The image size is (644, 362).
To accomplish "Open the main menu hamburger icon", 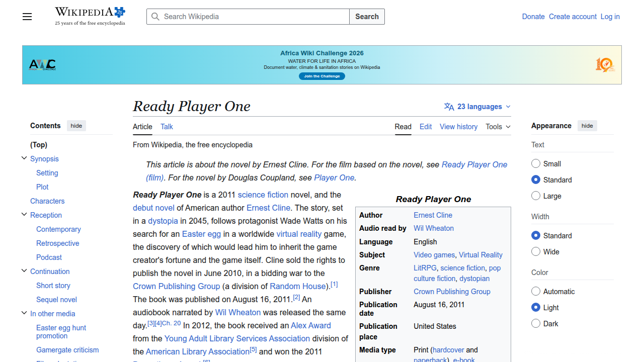I will pyautogui.click(x=27, y=17).
